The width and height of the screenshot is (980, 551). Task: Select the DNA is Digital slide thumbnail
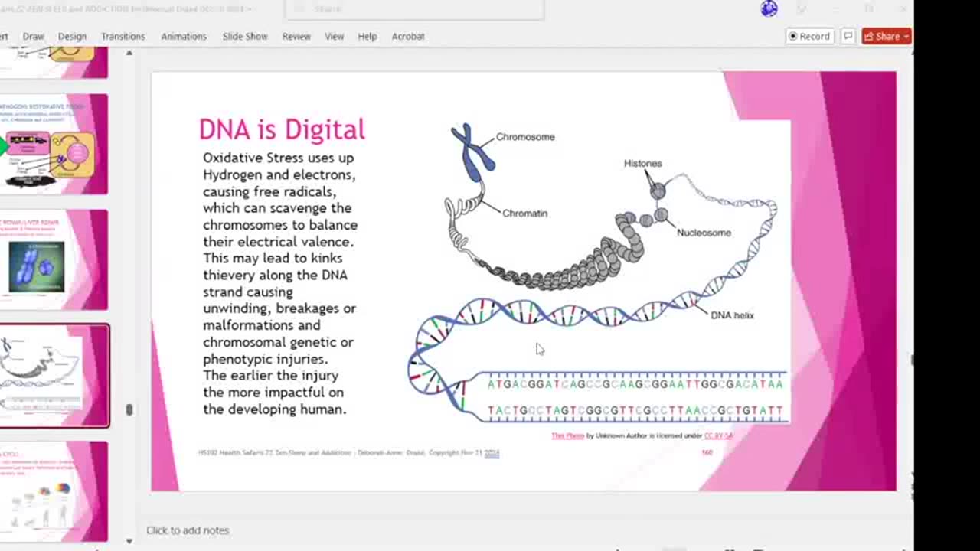tap(54, 376)
